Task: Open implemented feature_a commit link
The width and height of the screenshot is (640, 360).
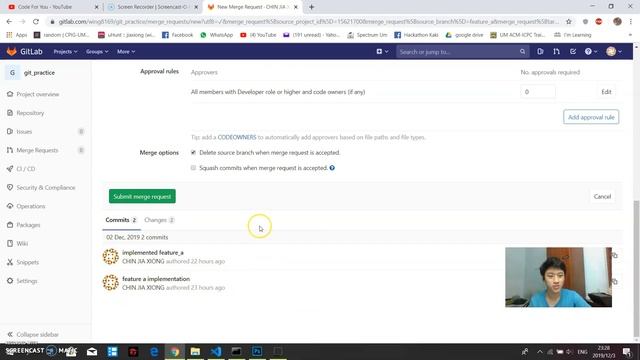Action: coord(153,253)
